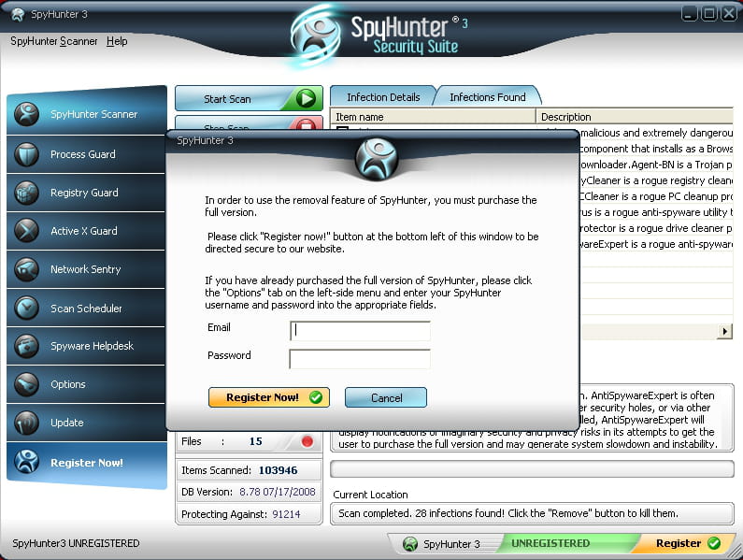Cancel the registration dialog
The image size is (743, 560).
coord(386,397)
